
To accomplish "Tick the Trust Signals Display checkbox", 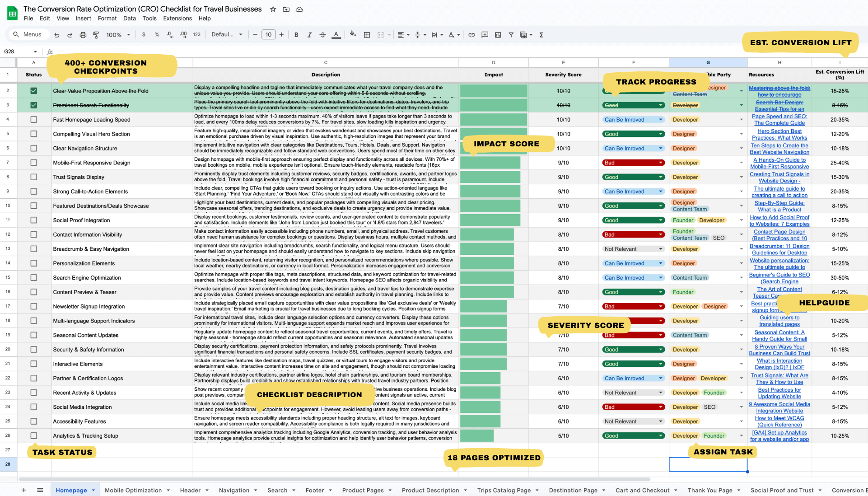I will (34, 177).
